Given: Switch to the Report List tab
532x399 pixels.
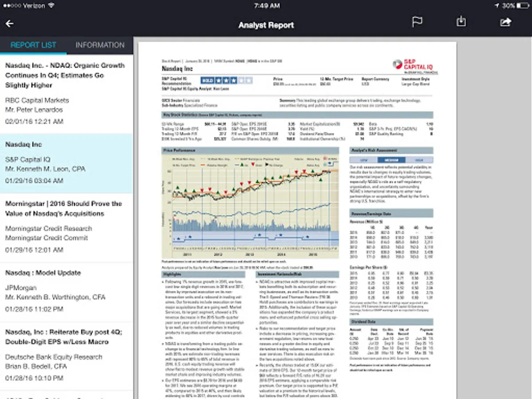Looking at the screenshot, I should coord(33,45).
